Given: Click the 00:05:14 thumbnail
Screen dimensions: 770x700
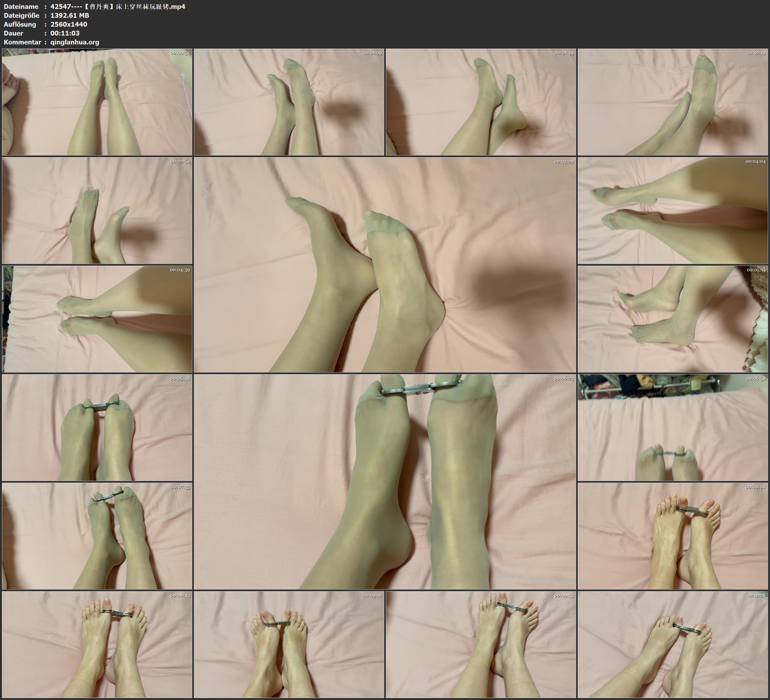Looking at the screenshot, I should tap(673, 319).
